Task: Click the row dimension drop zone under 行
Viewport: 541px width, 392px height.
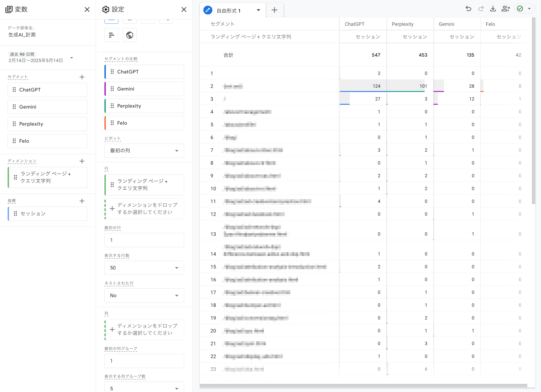Action: tap(144, 209)
